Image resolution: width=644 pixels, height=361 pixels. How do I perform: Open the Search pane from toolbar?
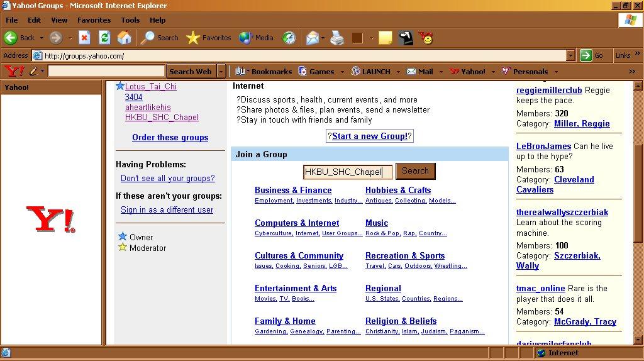[160, 38]
